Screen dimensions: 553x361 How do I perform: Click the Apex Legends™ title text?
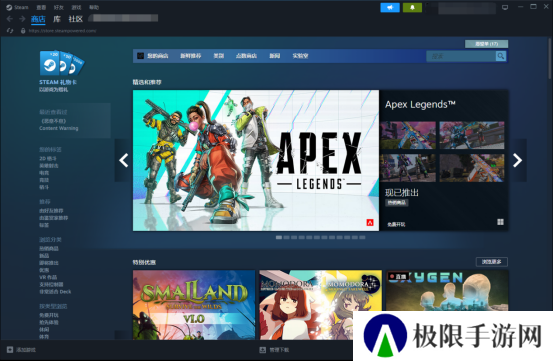[420, 104]
